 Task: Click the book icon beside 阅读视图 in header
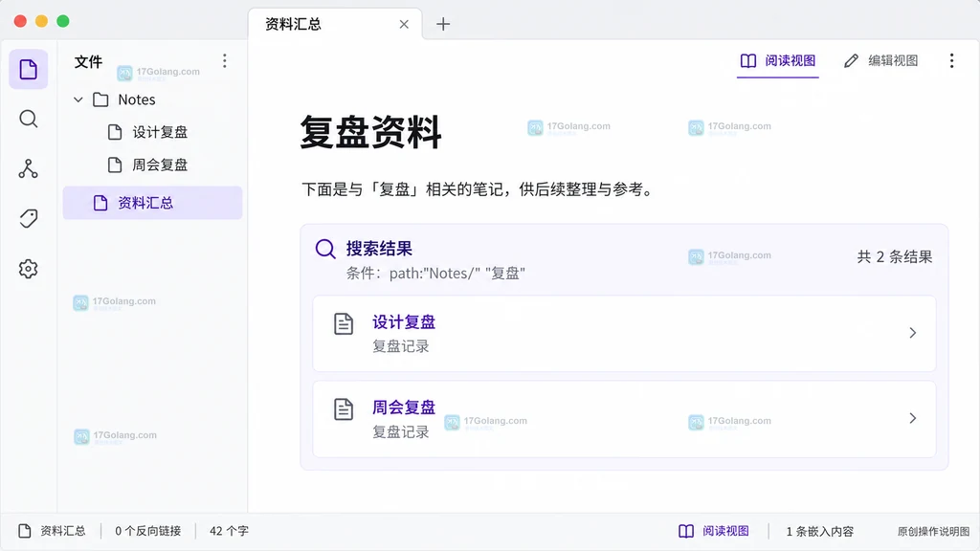(748, 60)
